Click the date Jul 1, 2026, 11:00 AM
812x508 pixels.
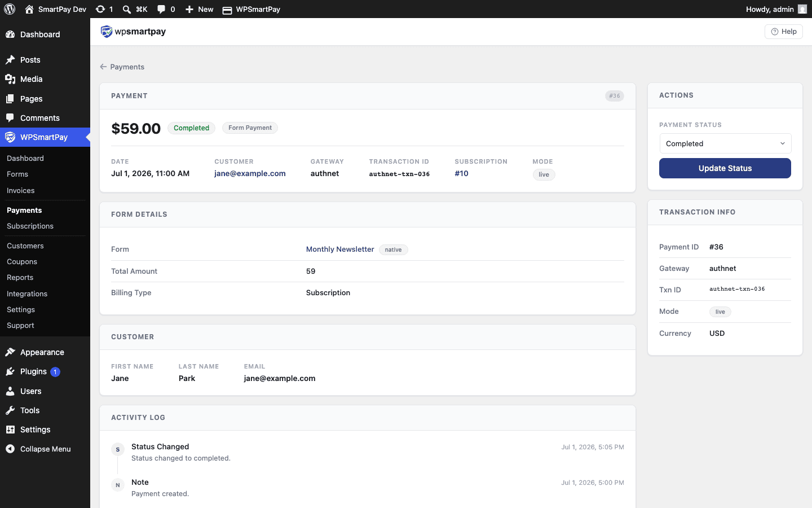tap(150, 173)
